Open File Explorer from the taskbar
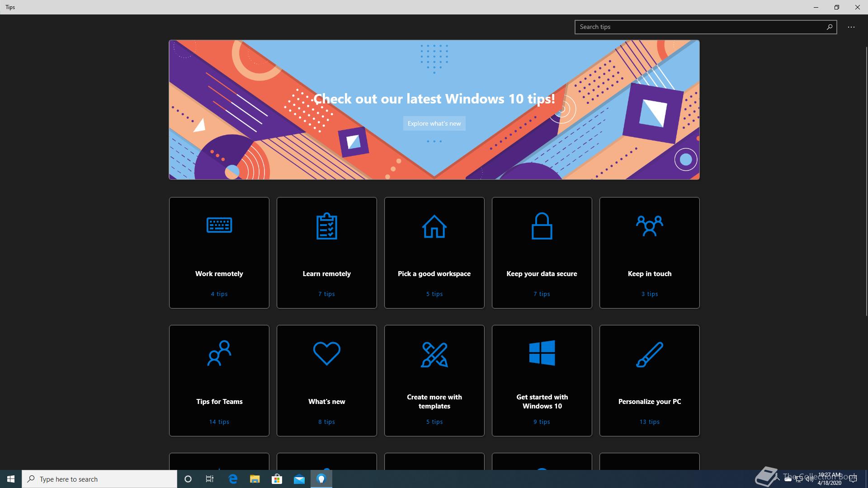Image resolution: width=868 pixels, height=488 pixels. (255, 479)
